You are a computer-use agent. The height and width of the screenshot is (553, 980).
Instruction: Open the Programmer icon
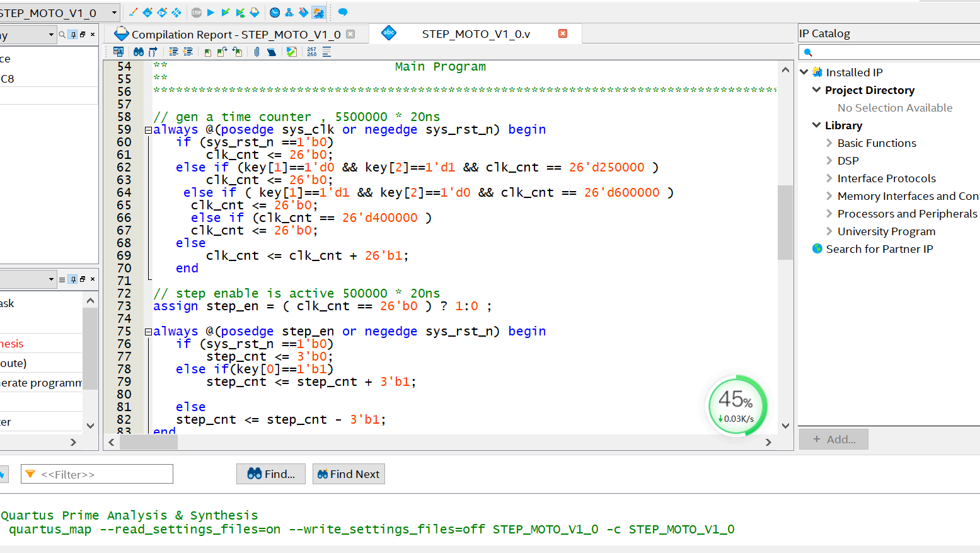tap(304, 12)
